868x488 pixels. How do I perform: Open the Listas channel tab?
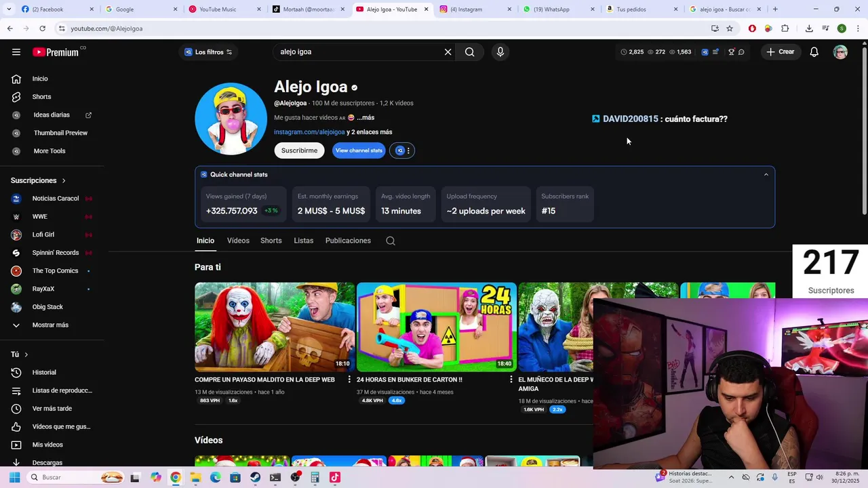[303, 241]
